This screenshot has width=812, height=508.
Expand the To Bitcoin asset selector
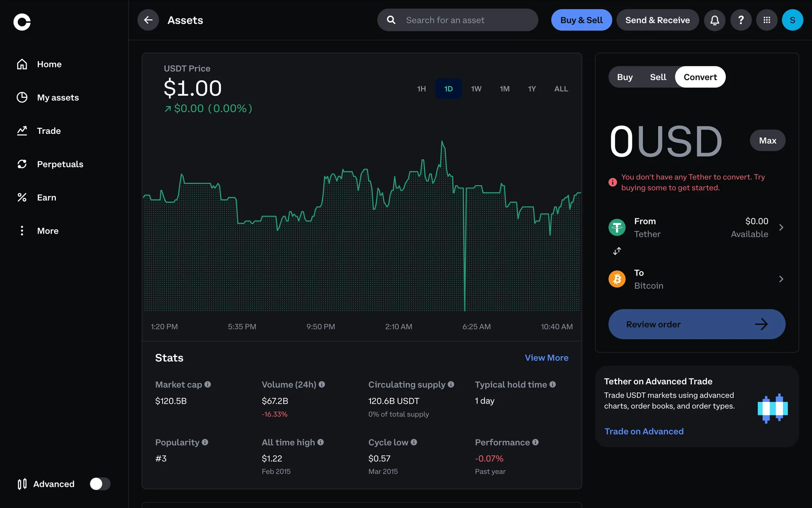pos(697,279)
